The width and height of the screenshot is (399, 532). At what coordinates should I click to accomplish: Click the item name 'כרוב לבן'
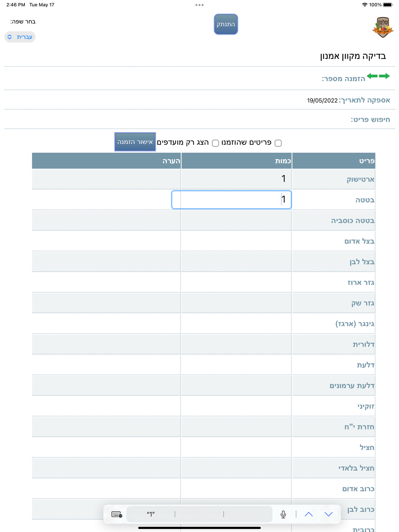point(361,510)
